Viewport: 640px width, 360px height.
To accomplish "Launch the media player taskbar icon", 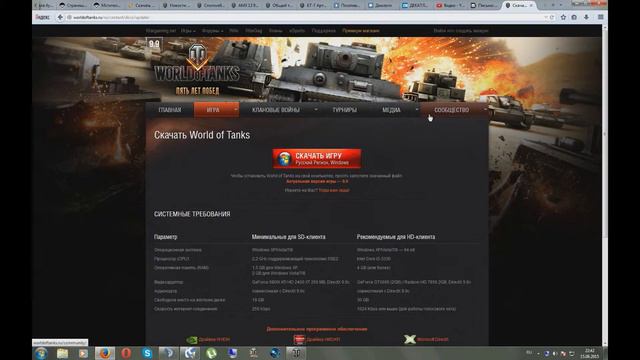I will click(x=83, y=353).
